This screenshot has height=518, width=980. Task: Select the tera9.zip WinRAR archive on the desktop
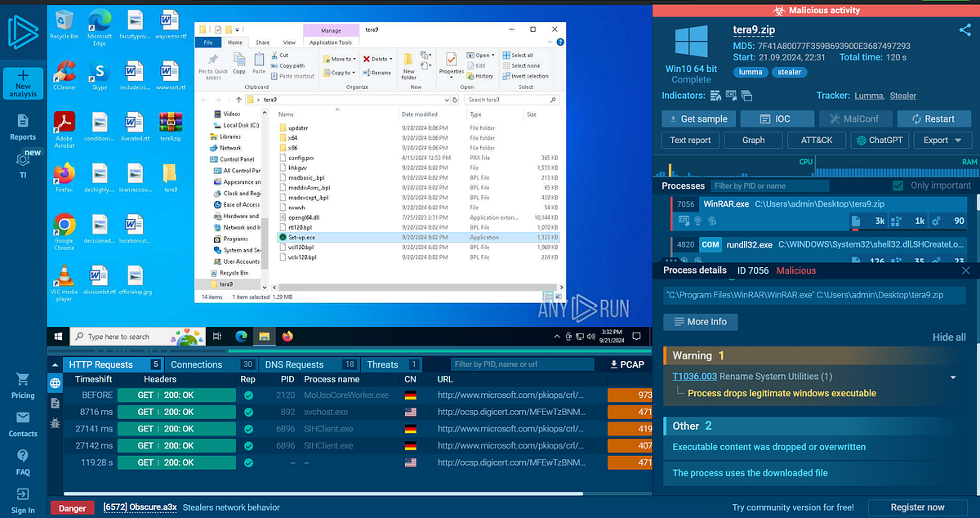coord(170,126)
